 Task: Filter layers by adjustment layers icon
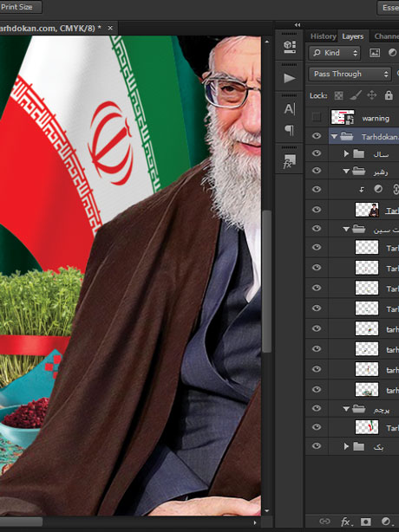392,53
